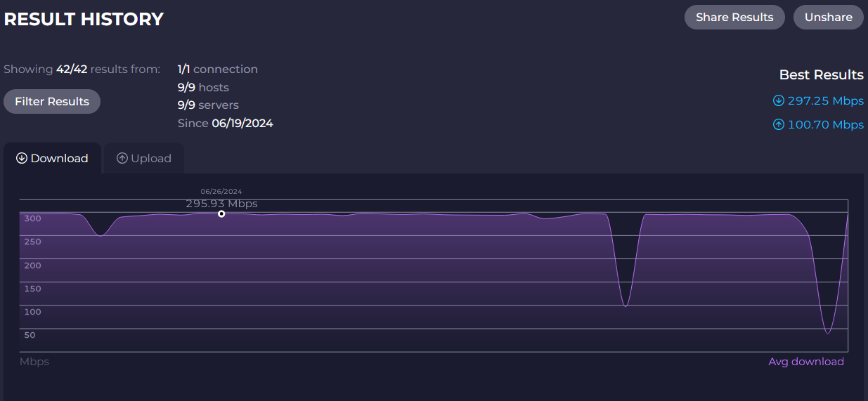Click the Showing 42/42 results text

click(x=82, y=69)
